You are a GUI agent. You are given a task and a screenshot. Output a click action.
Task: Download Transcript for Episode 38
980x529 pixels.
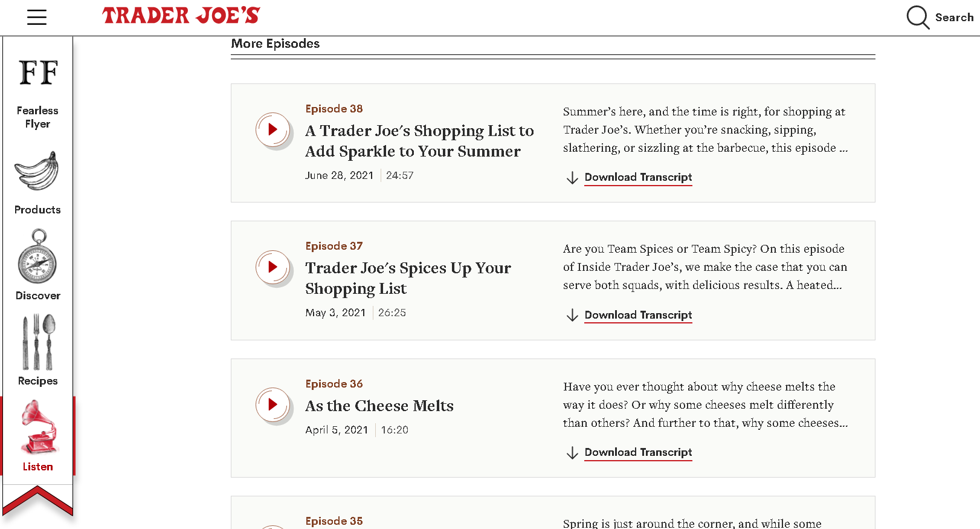[638, 177]
